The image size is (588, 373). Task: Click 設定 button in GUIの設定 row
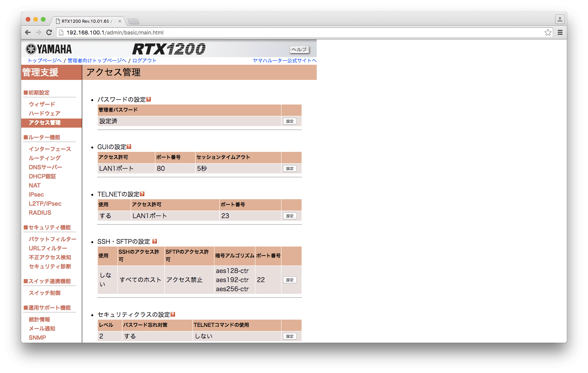pyautogui.click(x=290, y=169)
